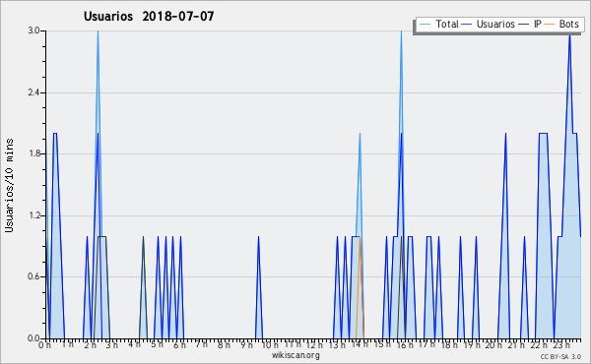Click the orange Bots spike near 14 h
The image size is (591, 364).
[360, 288]
